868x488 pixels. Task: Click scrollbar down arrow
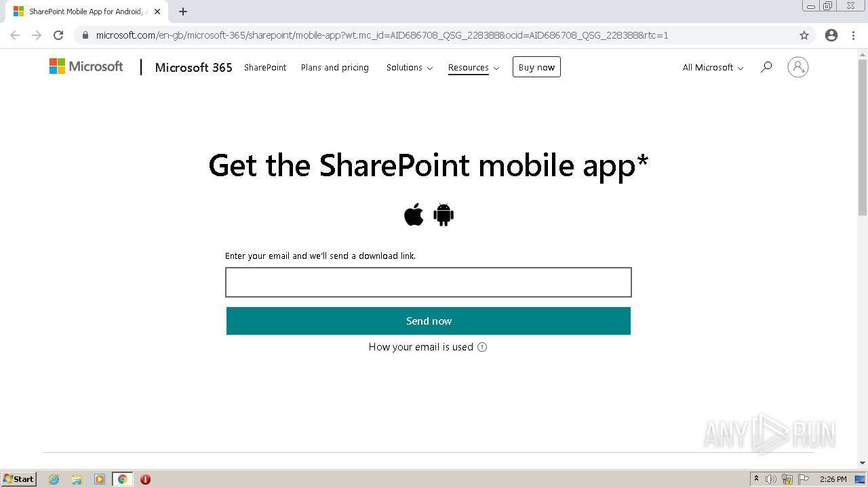(863, 463)
